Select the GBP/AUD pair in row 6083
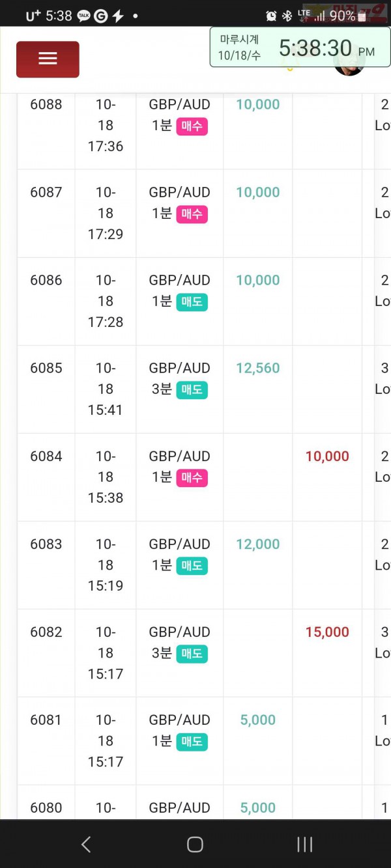This screenshot has width=391, height=868. coord(179,544)
